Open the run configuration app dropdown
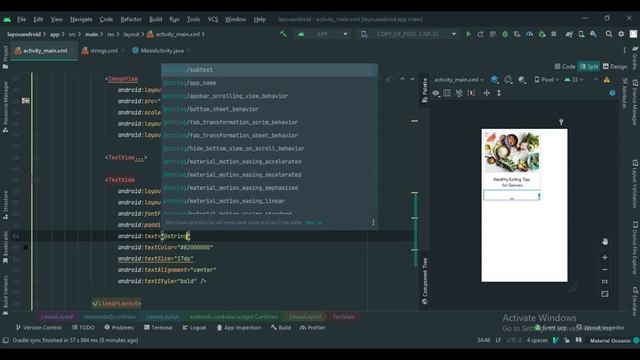Image resolution: width=640 pixels, height=360 pixels. coord(323,34)
